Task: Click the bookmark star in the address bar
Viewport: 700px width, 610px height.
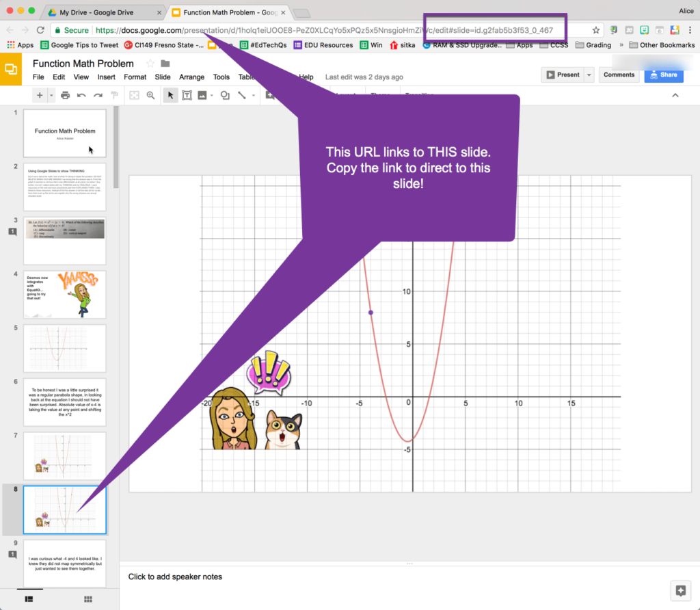Action: click(596, 30)
